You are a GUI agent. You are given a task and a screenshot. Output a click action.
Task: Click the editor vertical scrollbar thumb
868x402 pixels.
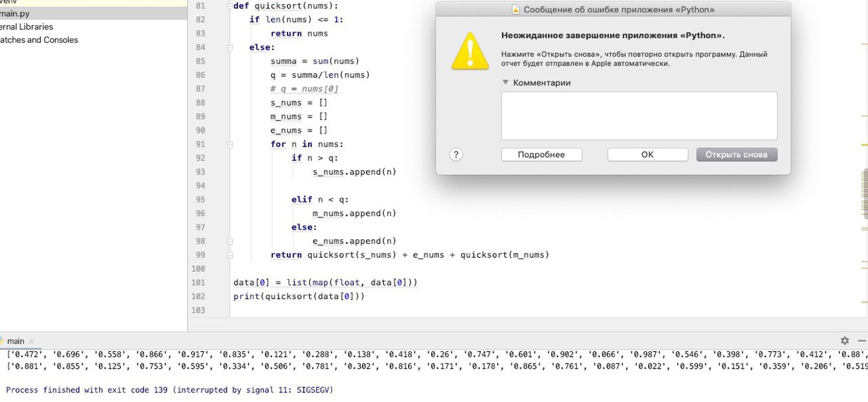865,193
